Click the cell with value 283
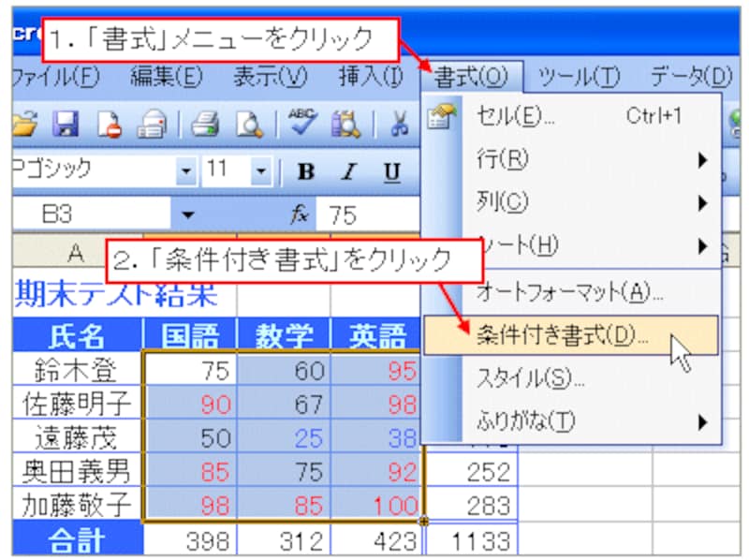Screen dimensions: 749x560 (x=472, y=506)
